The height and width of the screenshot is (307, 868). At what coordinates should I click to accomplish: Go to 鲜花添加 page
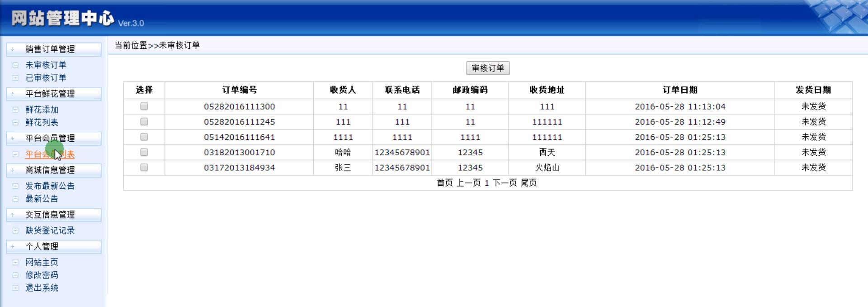pos(42,110)
